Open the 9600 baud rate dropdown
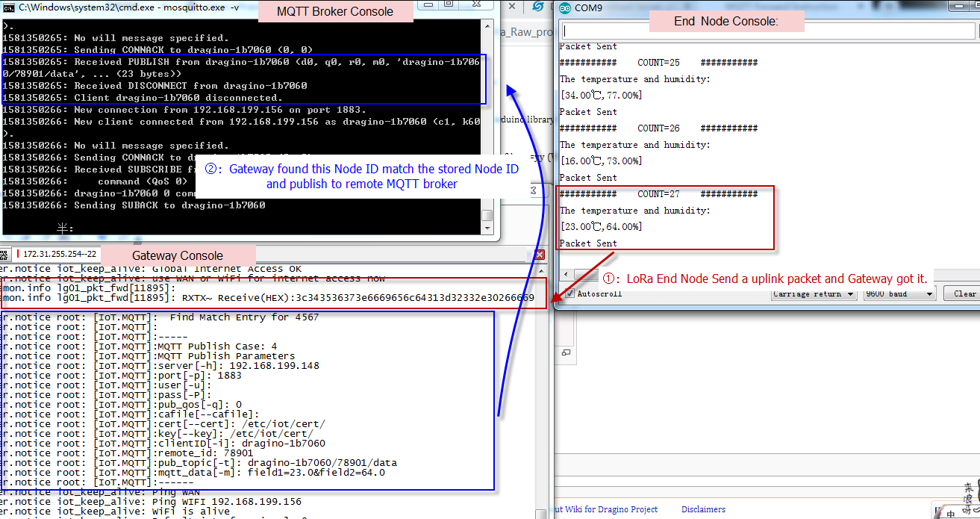 point(899,293)
